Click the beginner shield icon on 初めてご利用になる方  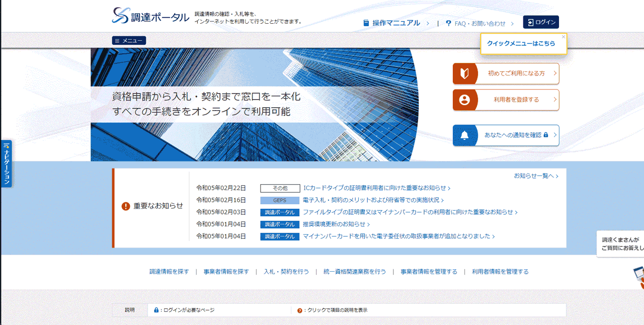coord(464,73)
